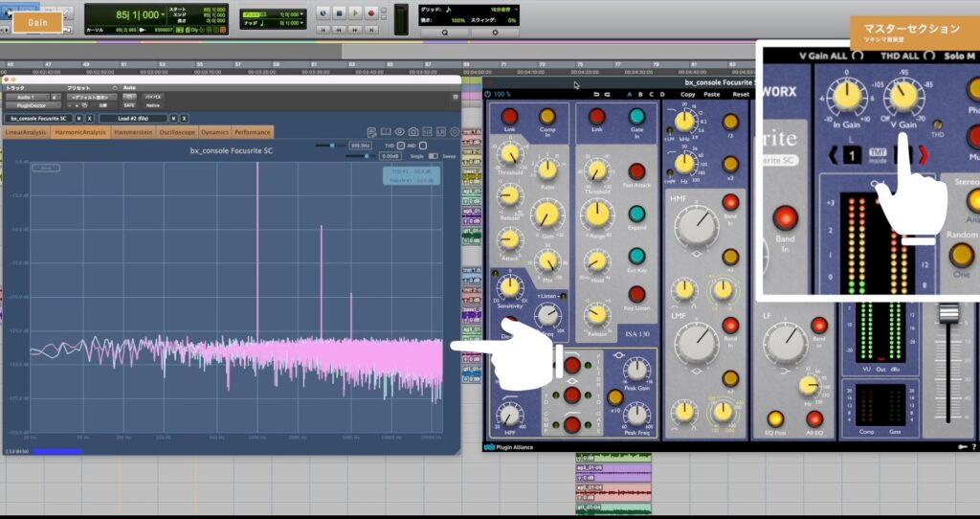Image resolution: width=980 pixels, height=519 pixels.
Task: Click the EQ Post button
Action: [x=775, y=418]
